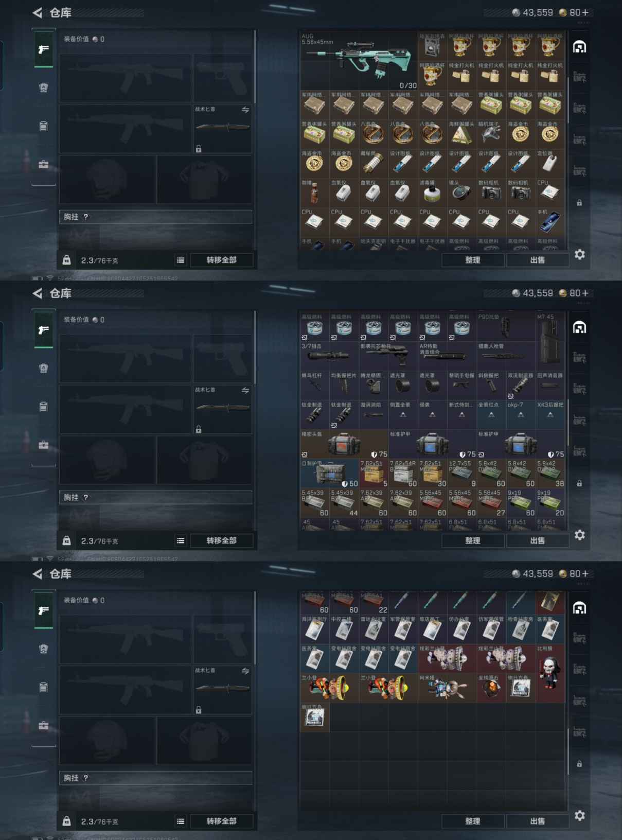The image size is (622, 840).
Task: Select the 阿米娅 bunny figure item
Action: click(x=447, y=688)
